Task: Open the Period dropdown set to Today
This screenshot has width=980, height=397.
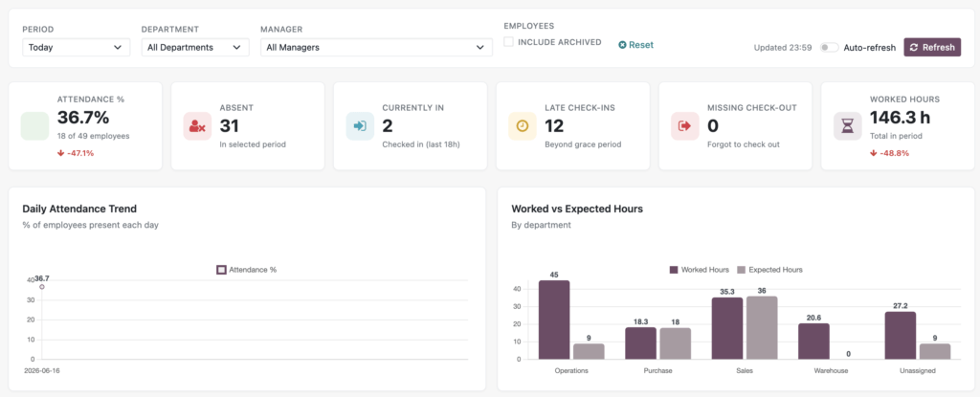Action: (77, 48)
